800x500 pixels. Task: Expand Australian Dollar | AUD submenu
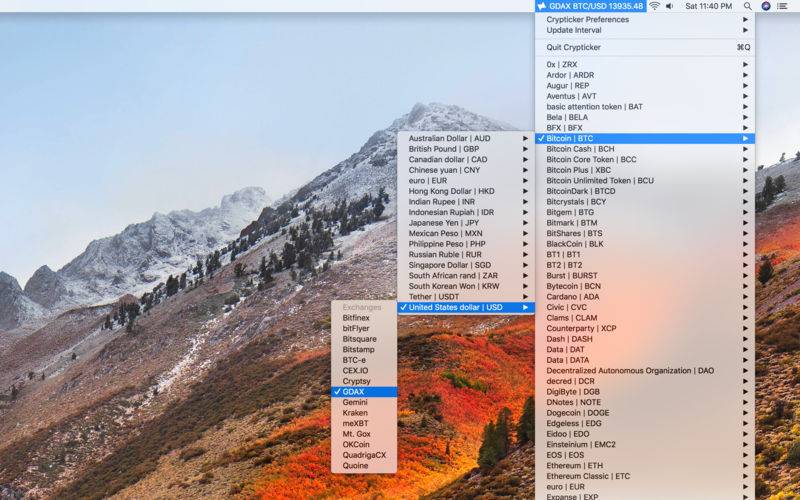(x=466, y=138)
